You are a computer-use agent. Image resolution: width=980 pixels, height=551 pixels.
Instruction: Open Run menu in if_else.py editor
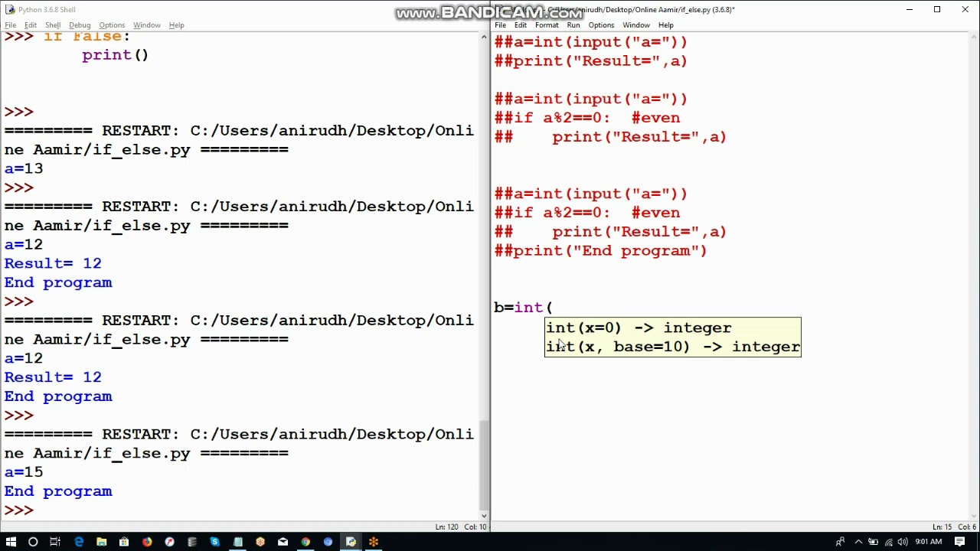[x=573, y=25]
